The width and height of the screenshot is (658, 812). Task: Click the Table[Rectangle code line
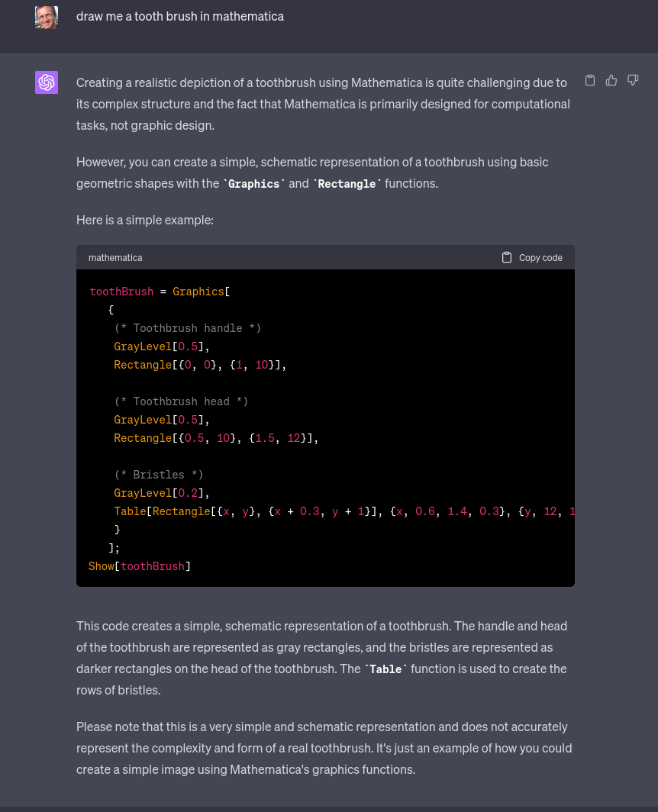pyautogui.click(x=305, y=511)
